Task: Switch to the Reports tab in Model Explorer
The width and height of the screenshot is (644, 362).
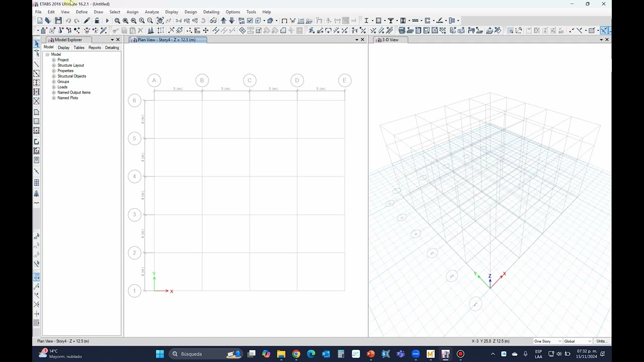Action: [x=95, y=48]
